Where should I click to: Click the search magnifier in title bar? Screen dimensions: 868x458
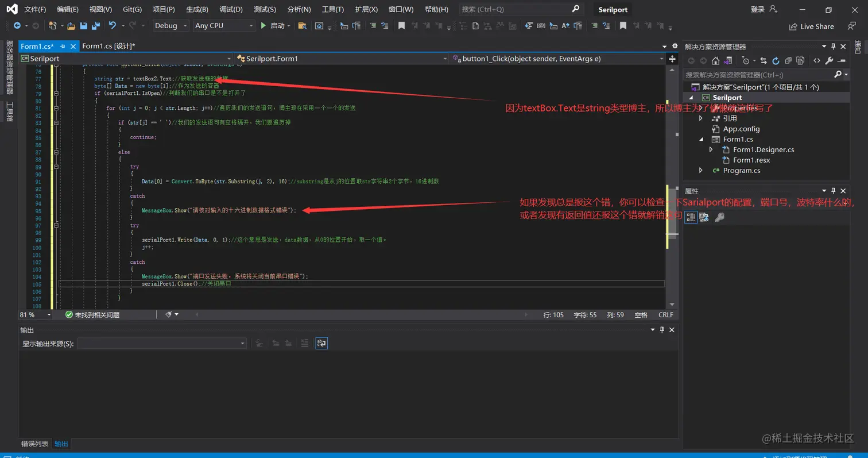coord(576,9)
